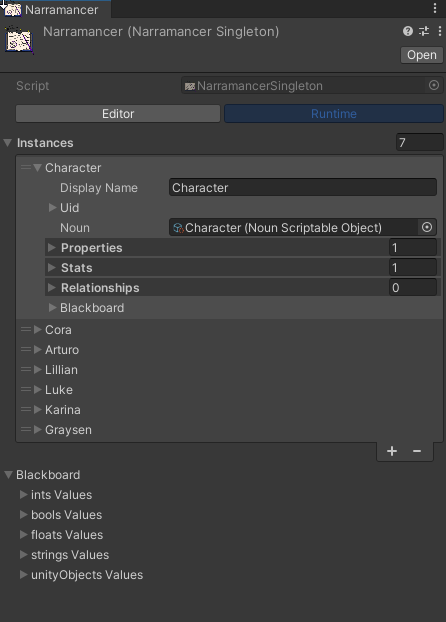Expand the Arturo instance
The width and height of the screenshot is (446, 622).
click(x=38, y=349)
